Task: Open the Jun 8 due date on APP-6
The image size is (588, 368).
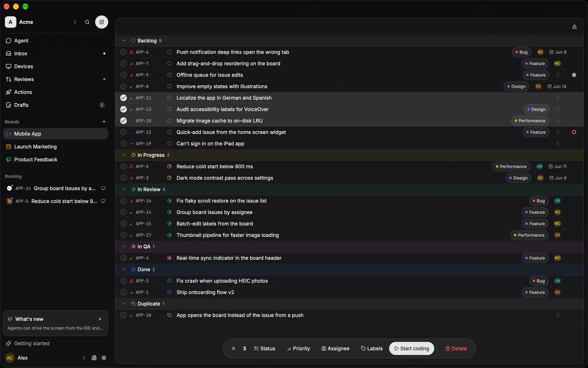Action: click(558, 52)
